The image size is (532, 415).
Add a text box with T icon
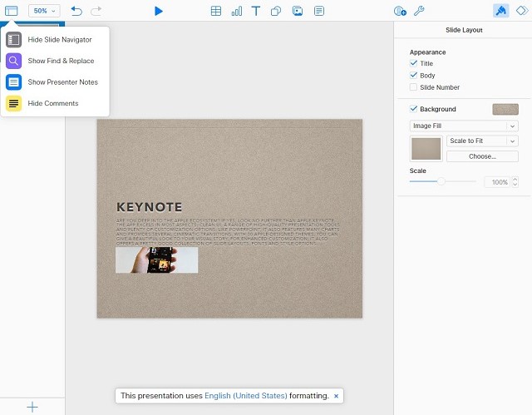(256, 11)
